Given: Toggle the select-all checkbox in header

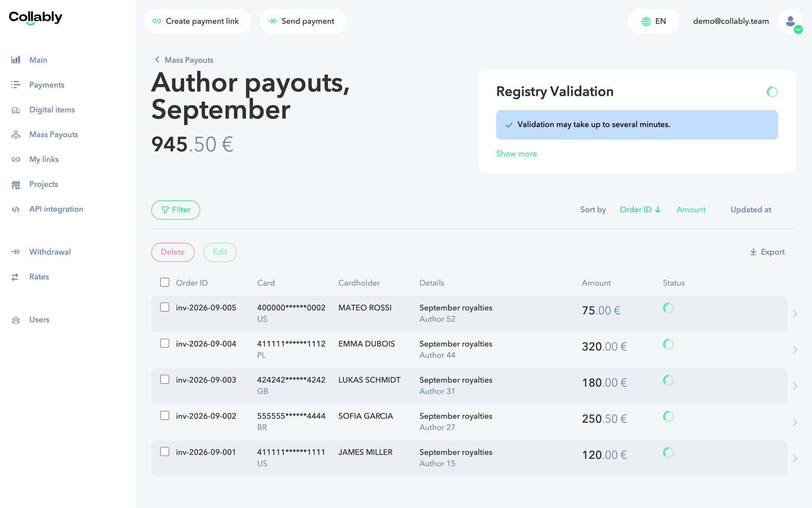Looking at the screenshot, I should coord(165,282).
